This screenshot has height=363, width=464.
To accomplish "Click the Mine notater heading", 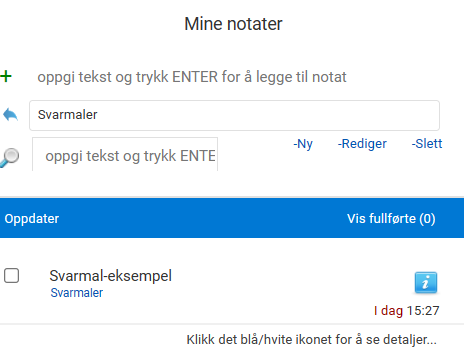I will (x=233, y=24).
